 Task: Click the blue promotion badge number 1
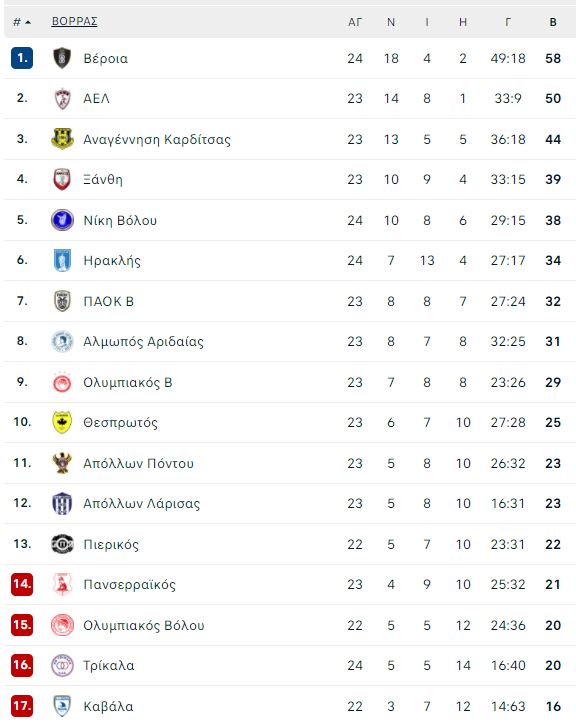pos(22,58)
